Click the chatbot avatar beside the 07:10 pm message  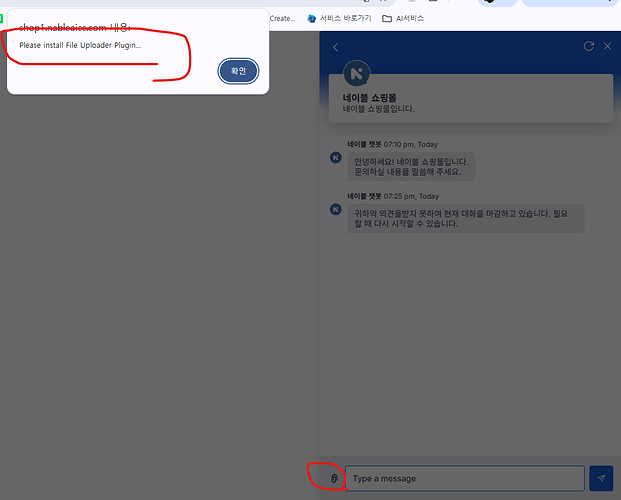point(336,157)
